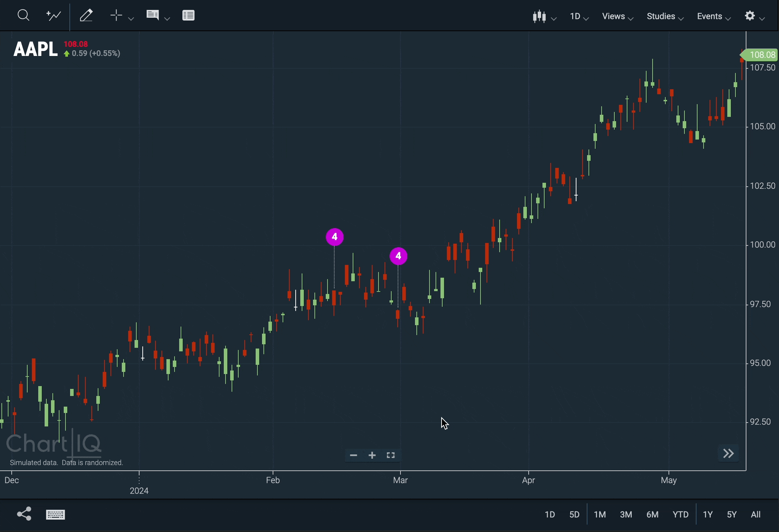This screenshot has height=532, width=779.
Task: Jump to latest data with double arrows
Action: (728, 454)
